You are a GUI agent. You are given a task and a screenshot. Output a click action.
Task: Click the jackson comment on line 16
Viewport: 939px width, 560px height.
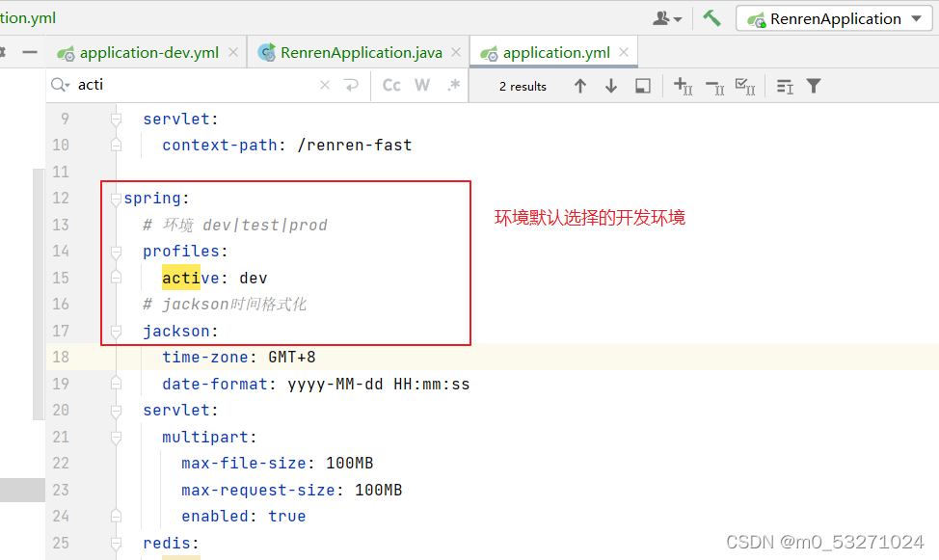225,305
